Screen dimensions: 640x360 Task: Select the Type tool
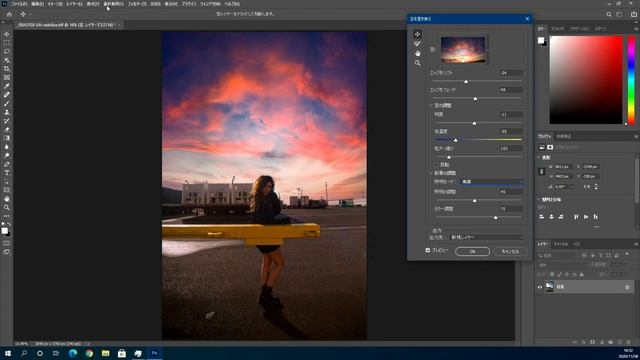click(x=7, y=173)
